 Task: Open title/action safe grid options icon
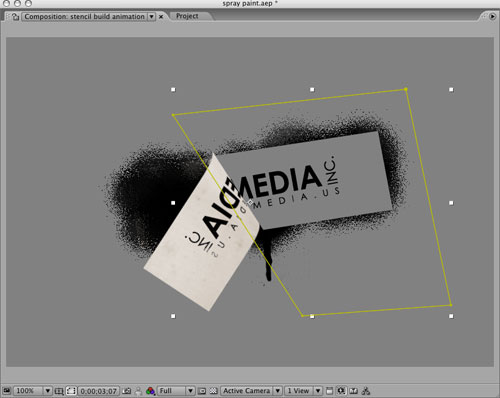[59, 391]
